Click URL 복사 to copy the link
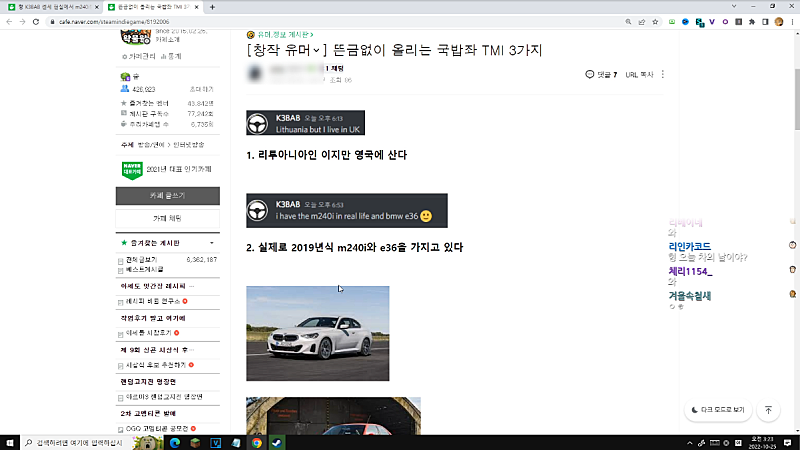800x450 pixels. pyautogui.click(x=639, y=74)
